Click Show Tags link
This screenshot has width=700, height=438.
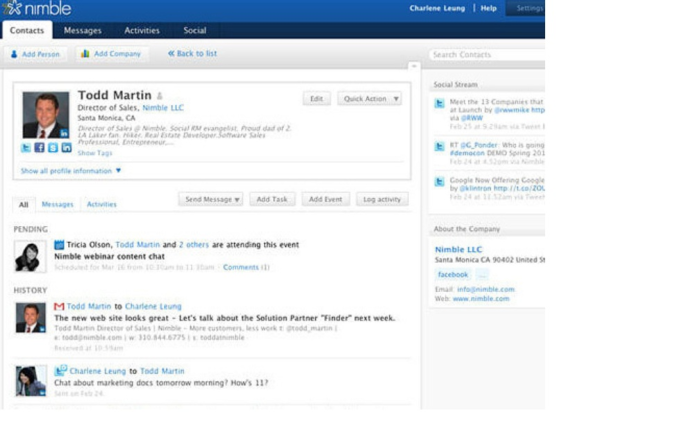pos(95,153)
